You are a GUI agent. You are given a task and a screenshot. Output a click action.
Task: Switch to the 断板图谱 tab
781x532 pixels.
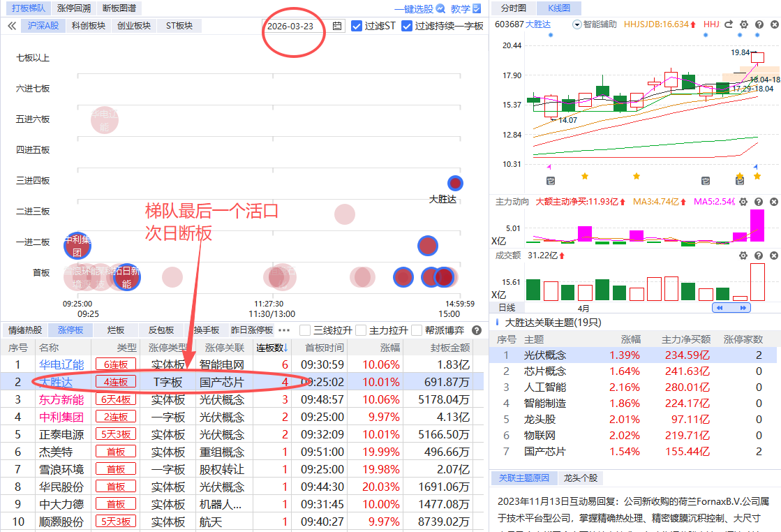point(119,8)
